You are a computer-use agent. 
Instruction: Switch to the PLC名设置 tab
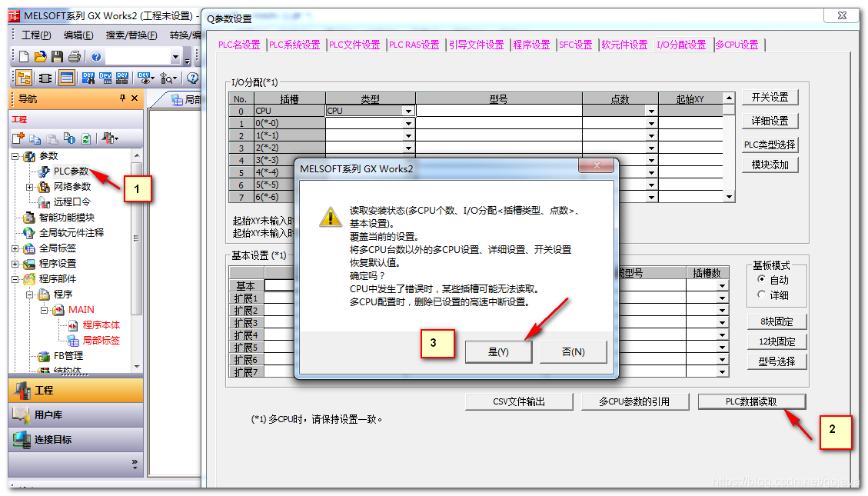(239, 45)
